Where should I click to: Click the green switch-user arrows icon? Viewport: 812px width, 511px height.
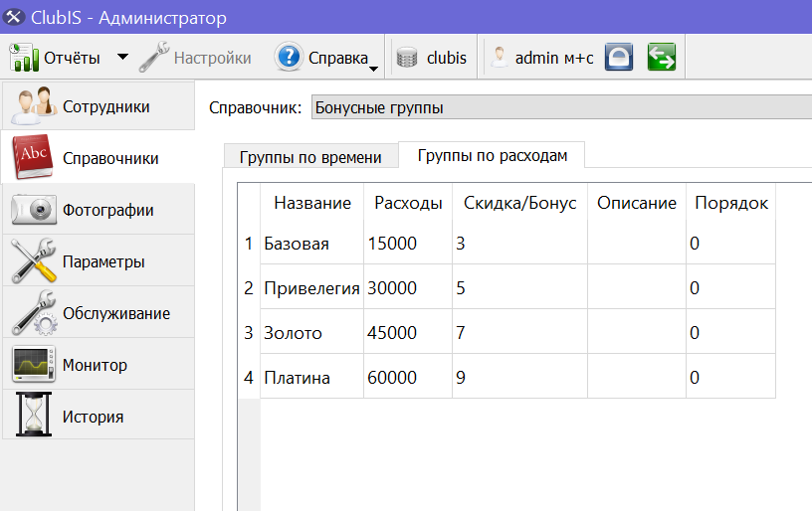point(662,57)
